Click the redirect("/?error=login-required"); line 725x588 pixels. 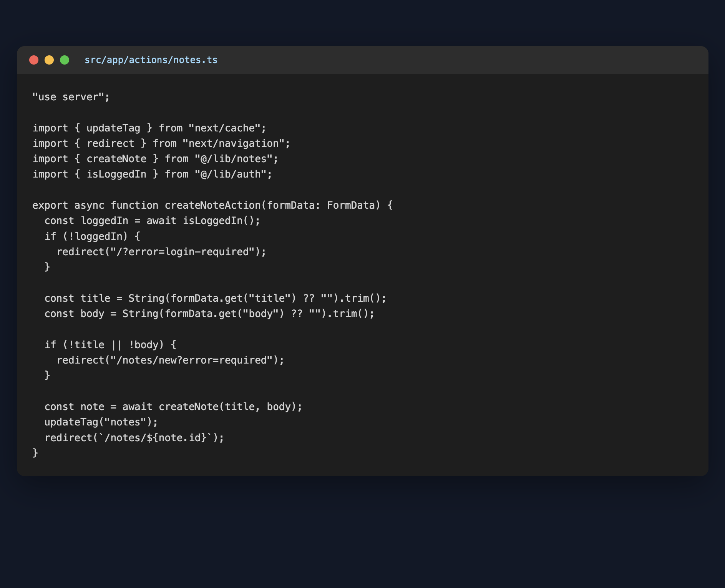pos(161,252)
